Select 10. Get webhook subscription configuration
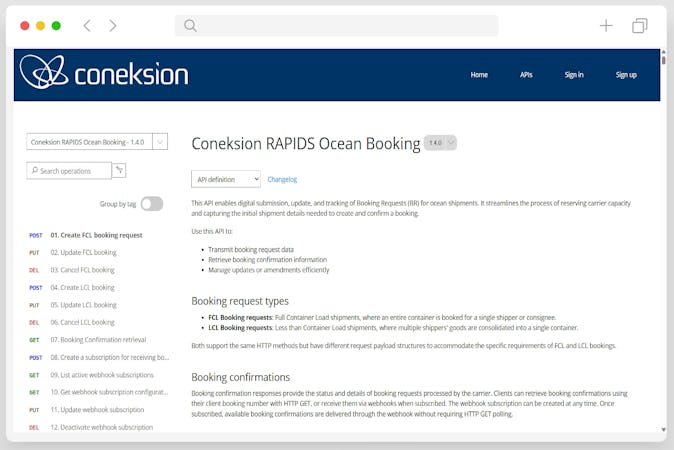674x450 pixels. coord(109,392)
